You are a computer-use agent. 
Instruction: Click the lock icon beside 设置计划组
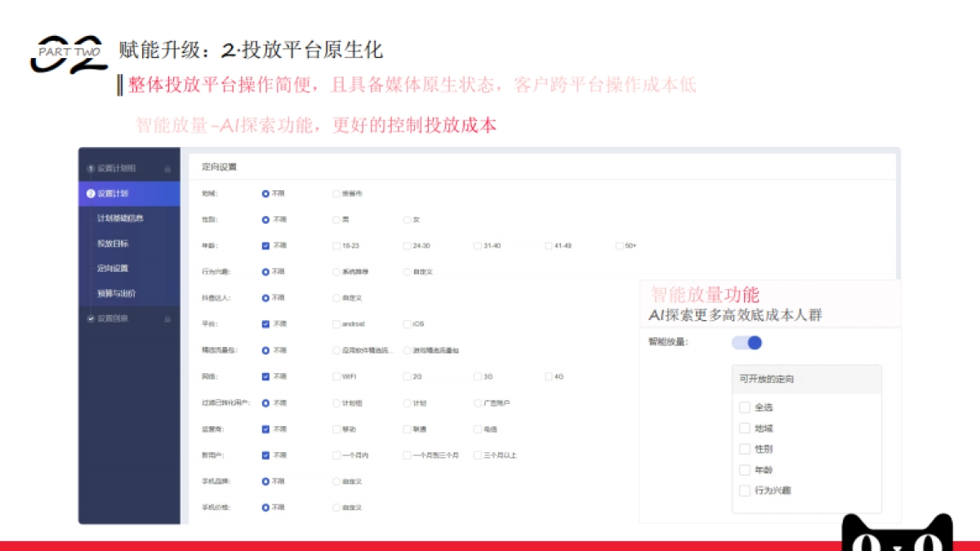point(167,167)
